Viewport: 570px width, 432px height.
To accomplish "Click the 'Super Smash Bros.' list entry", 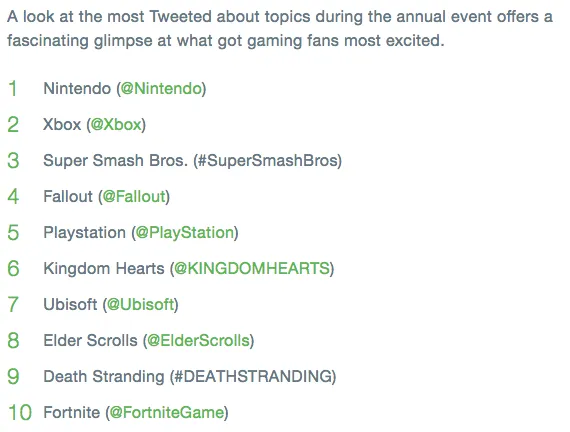I will point(115,160).
